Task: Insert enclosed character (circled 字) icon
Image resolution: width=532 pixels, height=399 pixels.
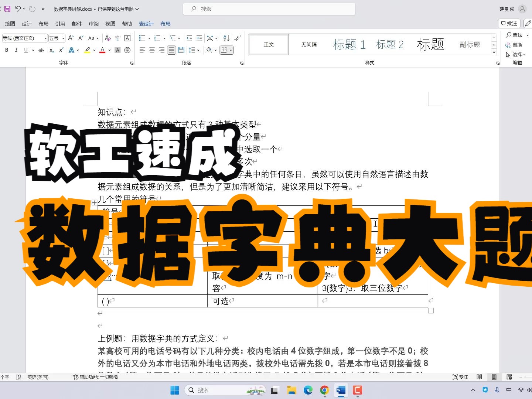Action: [127, 50]
